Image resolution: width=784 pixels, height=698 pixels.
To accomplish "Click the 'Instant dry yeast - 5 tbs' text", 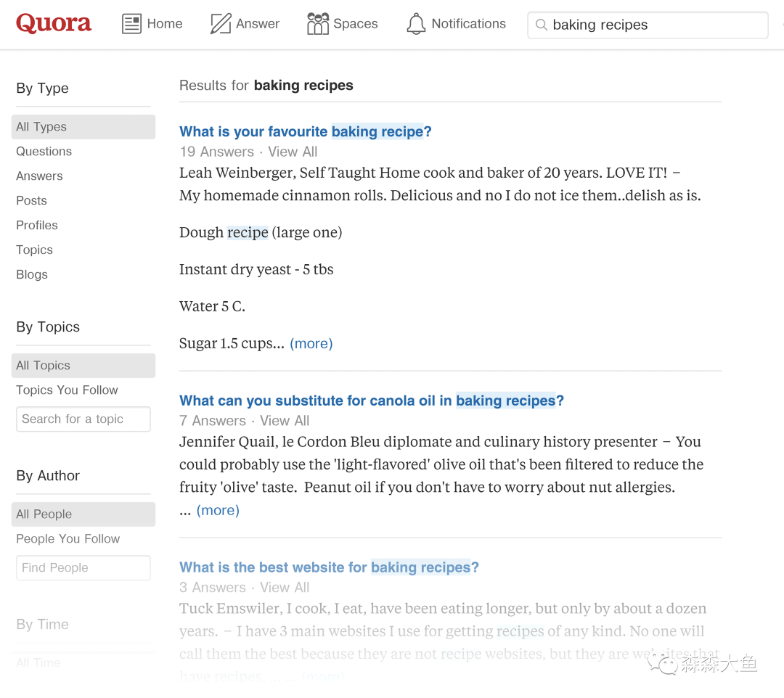I will point(256,269).
